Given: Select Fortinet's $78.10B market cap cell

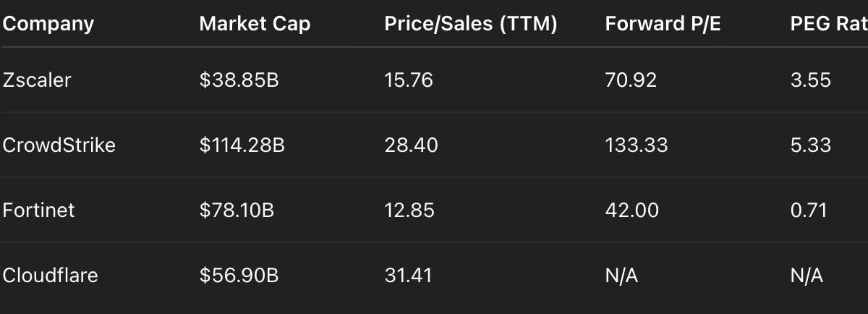Looking at the screenshot, I should (237, 210).
